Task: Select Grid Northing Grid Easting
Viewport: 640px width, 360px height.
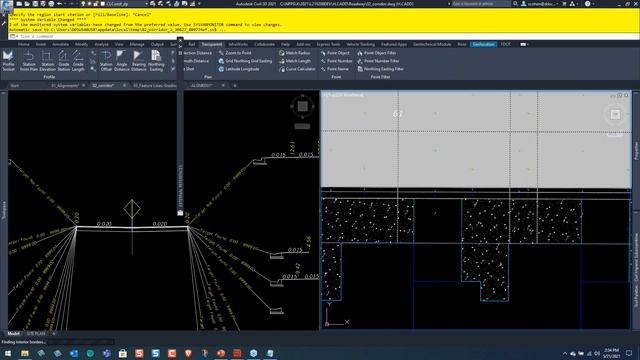Action: coord(245,61)
